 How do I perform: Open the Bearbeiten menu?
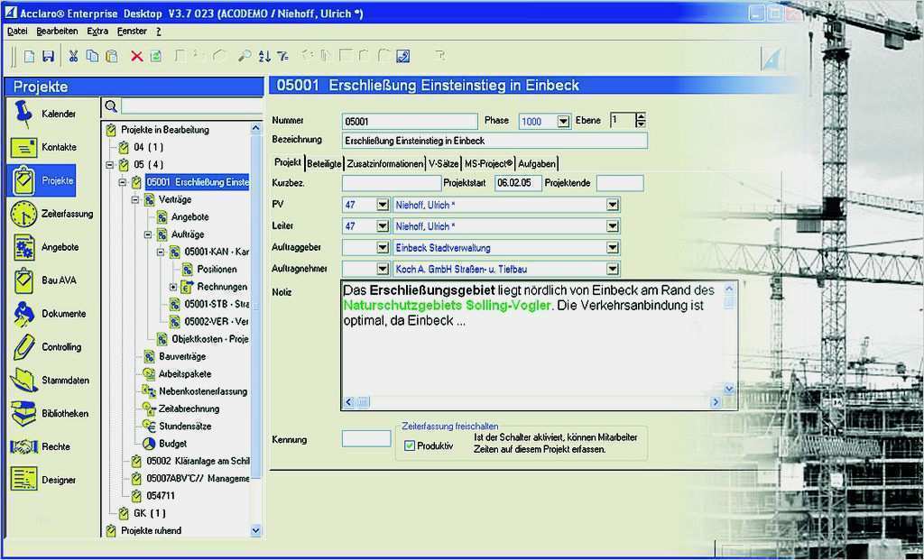point(57,32)
